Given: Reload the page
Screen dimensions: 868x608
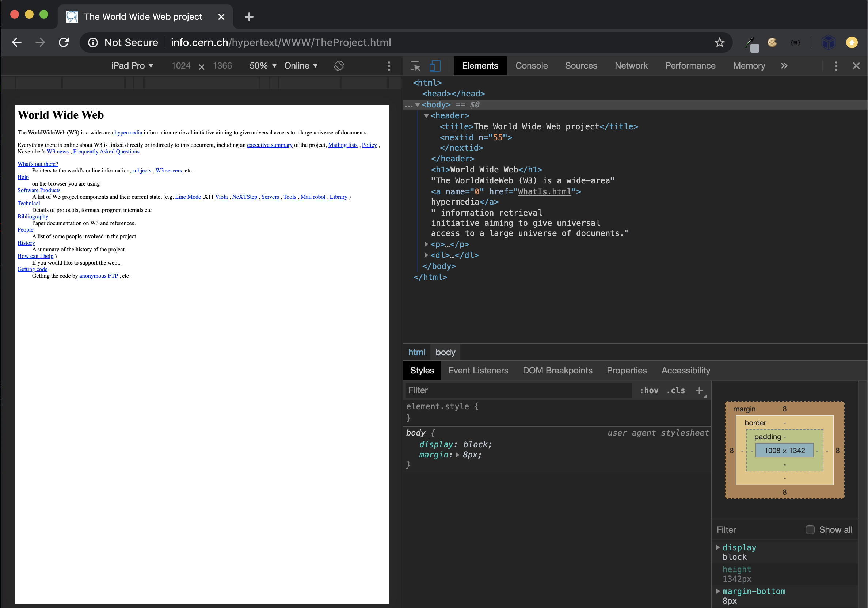Looking at the screenshot, I should [64, 42].
